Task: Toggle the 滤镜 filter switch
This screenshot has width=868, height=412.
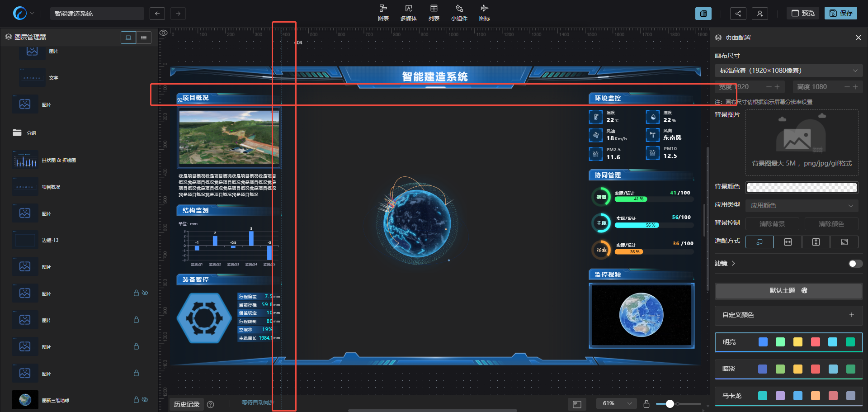Action: pyautogui.click(x=855, y=264)
